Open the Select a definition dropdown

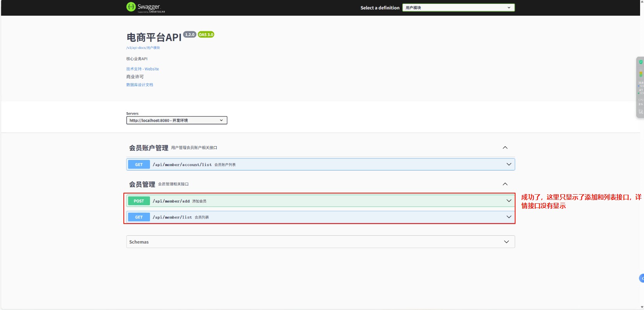pyautogui.click(x=458, y=7)
